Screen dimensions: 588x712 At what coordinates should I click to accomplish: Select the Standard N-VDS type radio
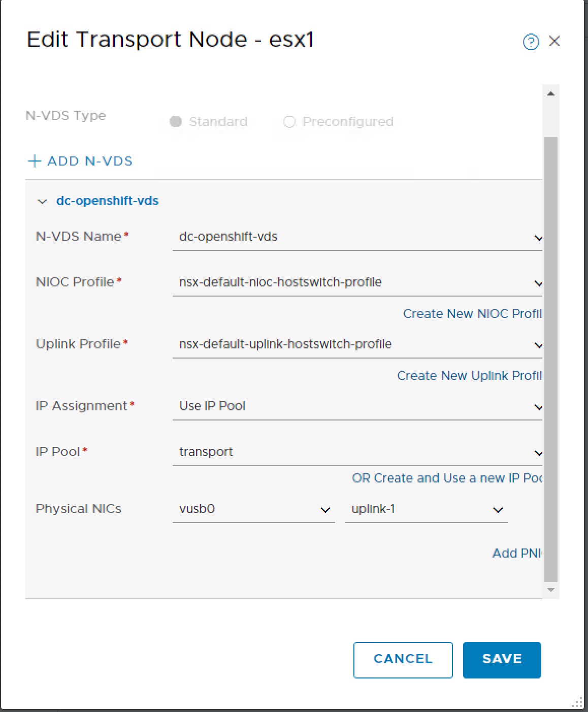(175, 121)
